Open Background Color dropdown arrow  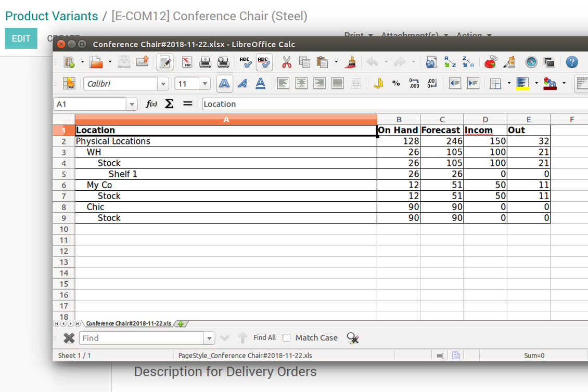click(x=536, y=83)
